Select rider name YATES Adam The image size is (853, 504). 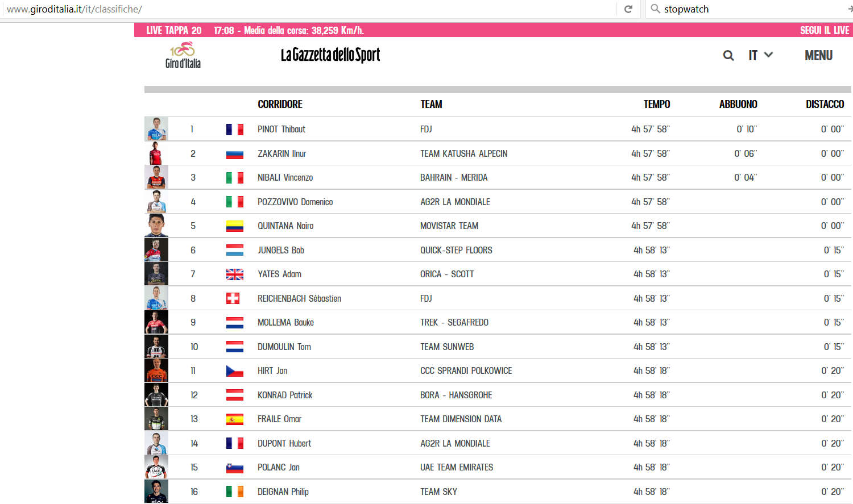(279, 274)
